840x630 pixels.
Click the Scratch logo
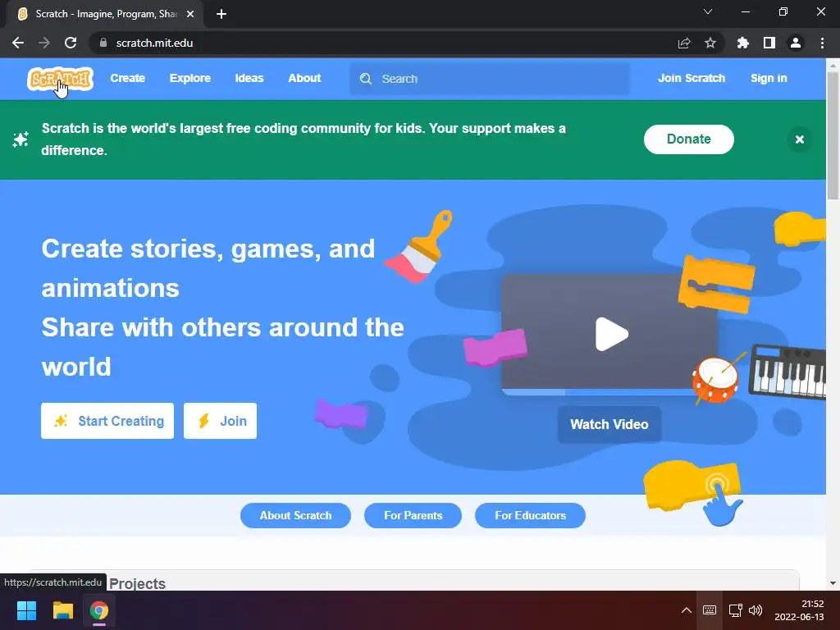tap(61, 79)
